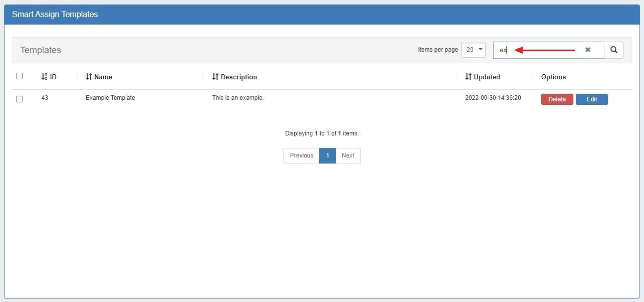Viewport: 644px width, 302px height.
Task: Click the sort arrows beside Description
Action: point(216,77)
